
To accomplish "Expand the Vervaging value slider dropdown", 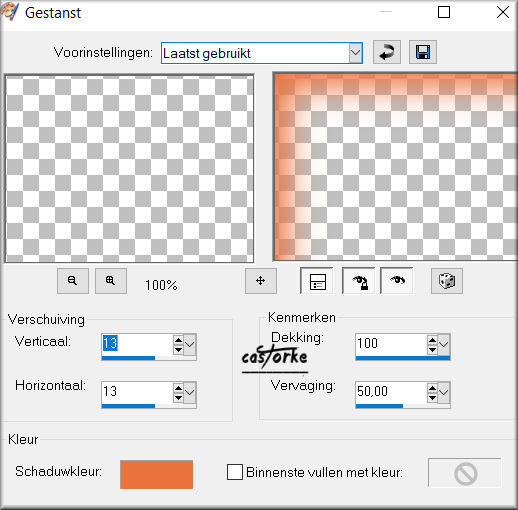I will 444,392.
